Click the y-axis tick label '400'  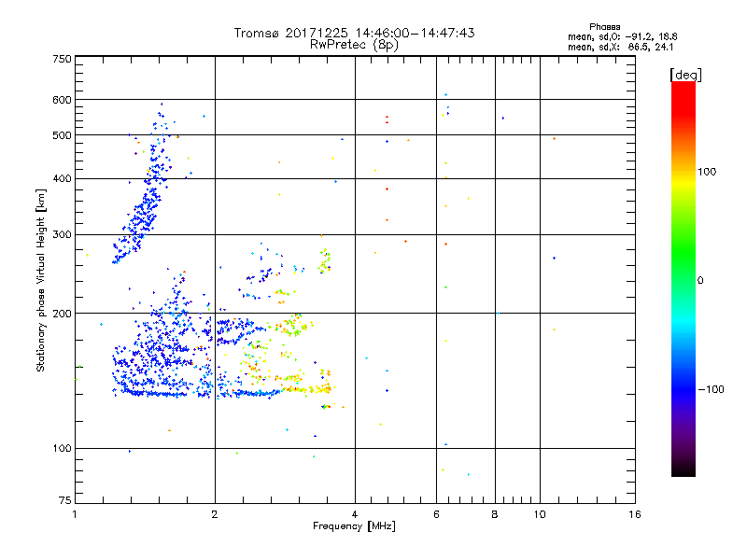click(62, 178)
